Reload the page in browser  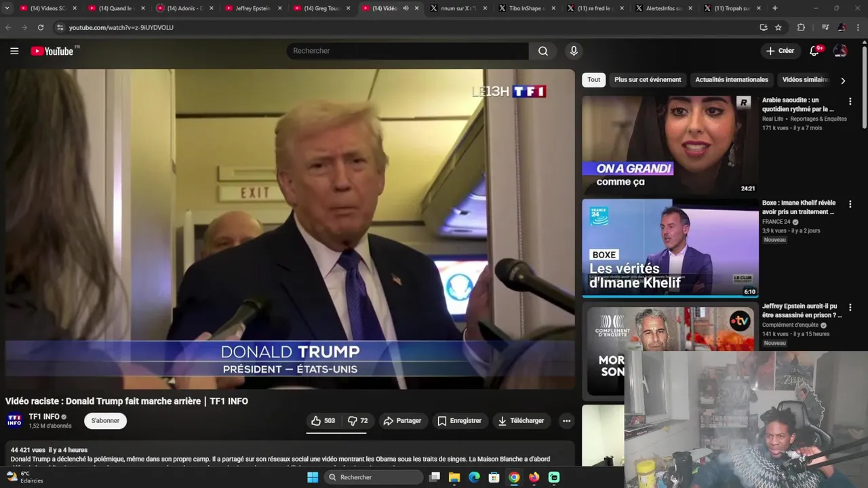[x=41, y=27]
